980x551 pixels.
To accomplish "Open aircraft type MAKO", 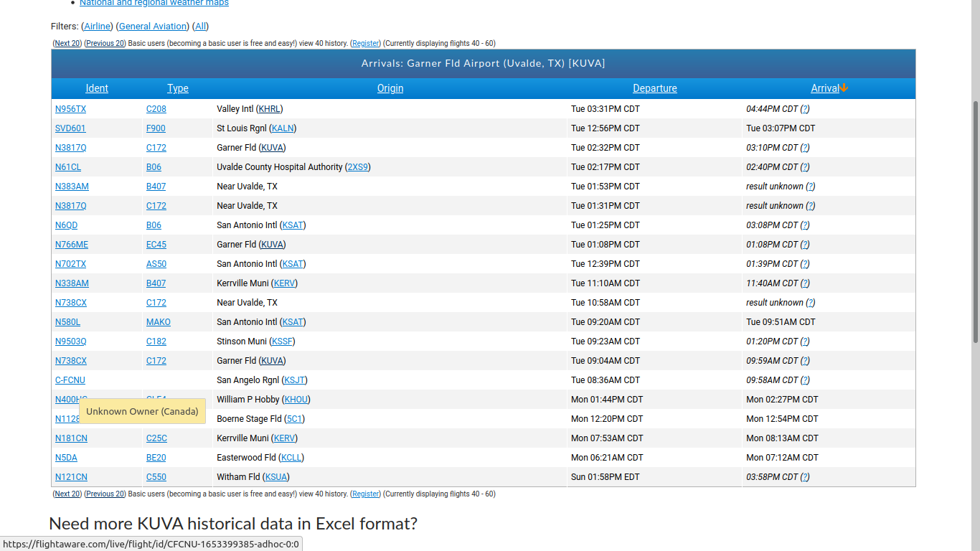I will pos(159,322).
